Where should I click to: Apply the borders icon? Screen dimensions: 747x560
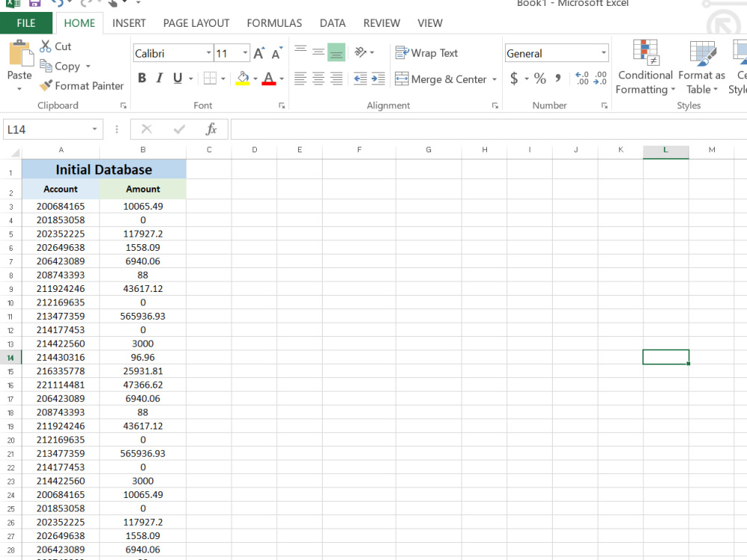tap(210, 78)
